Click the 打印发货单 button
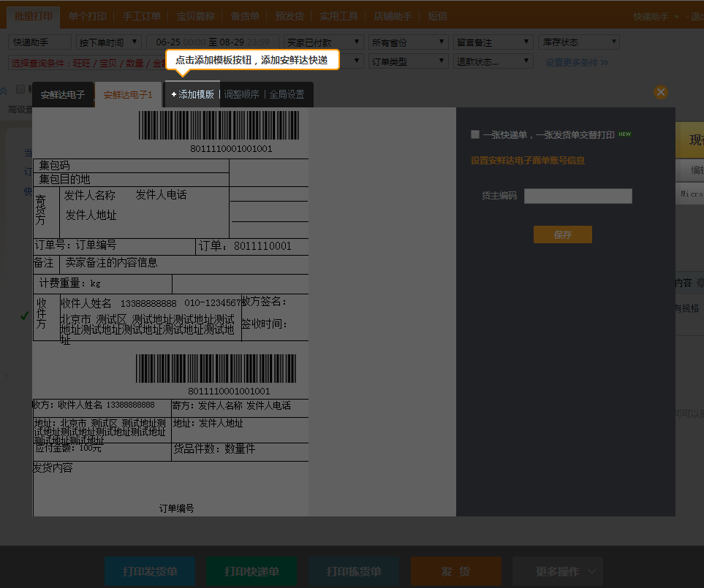 (150, 571)
